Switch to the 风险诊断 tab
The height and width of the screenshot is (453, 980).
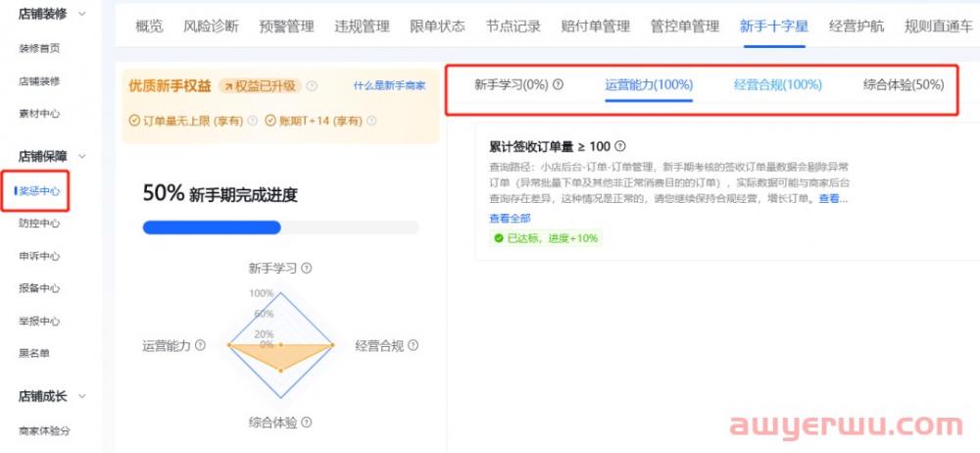(211, 26)
